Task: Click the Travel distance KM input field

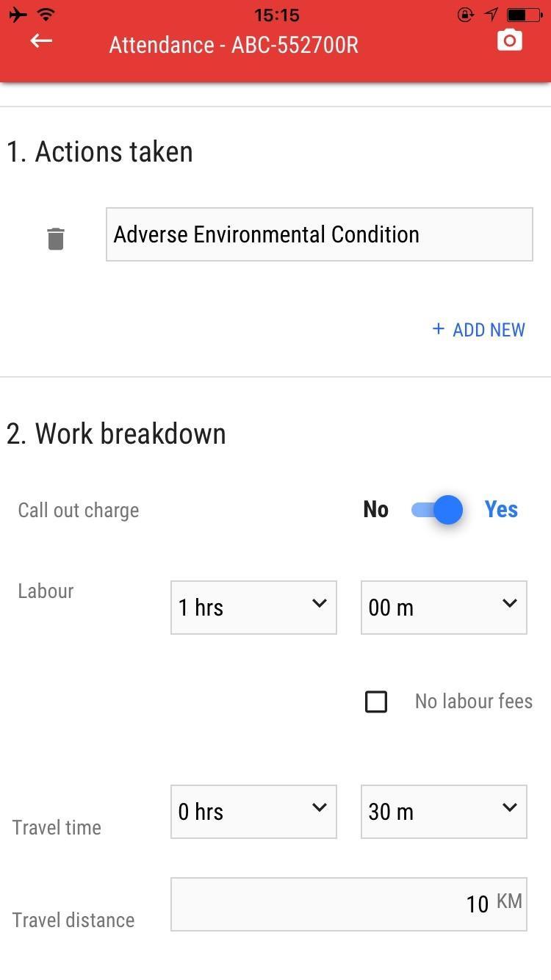Action: 349,904
